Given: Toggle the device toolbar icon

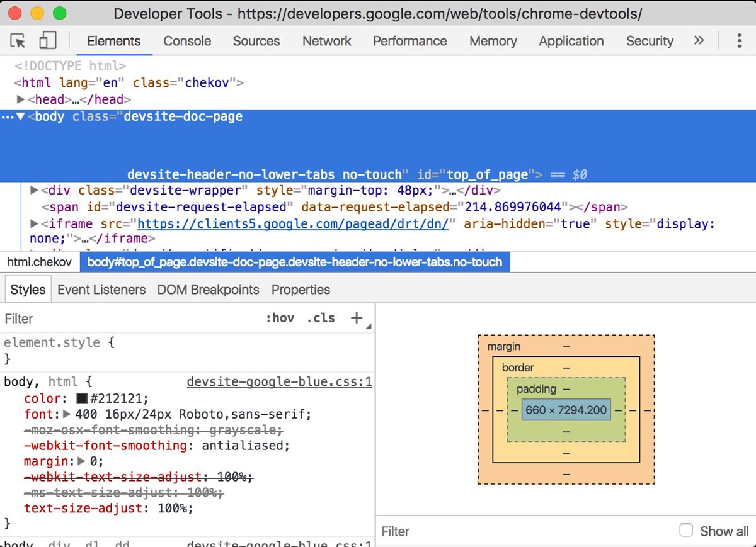Looking at the screenshot, I should click(48, 41).
